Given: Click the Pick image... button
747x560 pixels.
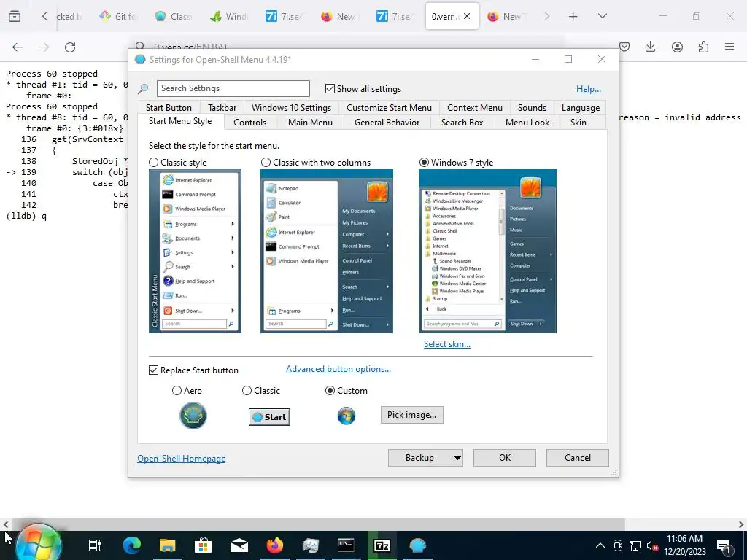Looking at the screenshot, I should (411, 415).
